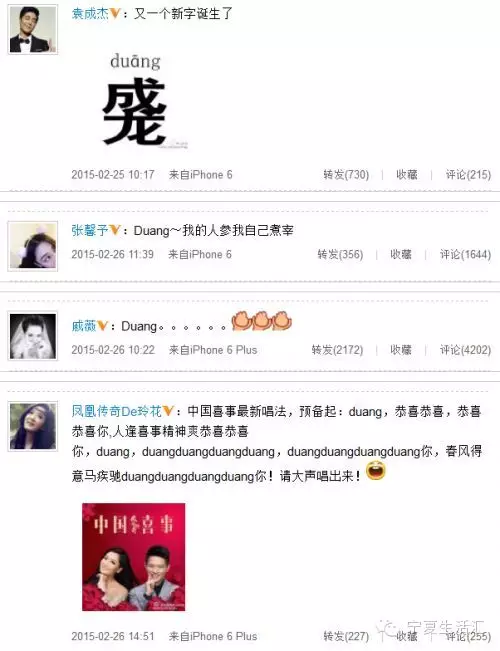
Task: Click the clapping hands emoji in 戚薇's post
Action: pyautogui.click(x=262, y=321)
